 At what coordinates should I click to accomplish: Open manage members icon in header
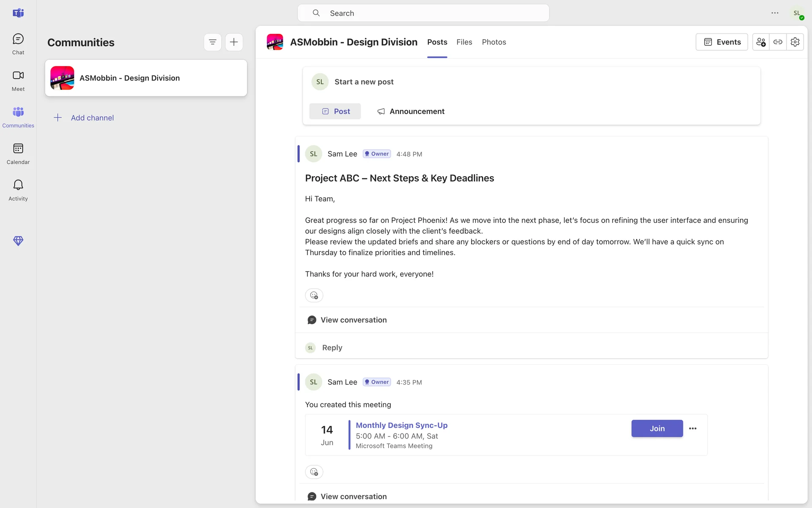[x=761, y=42]
